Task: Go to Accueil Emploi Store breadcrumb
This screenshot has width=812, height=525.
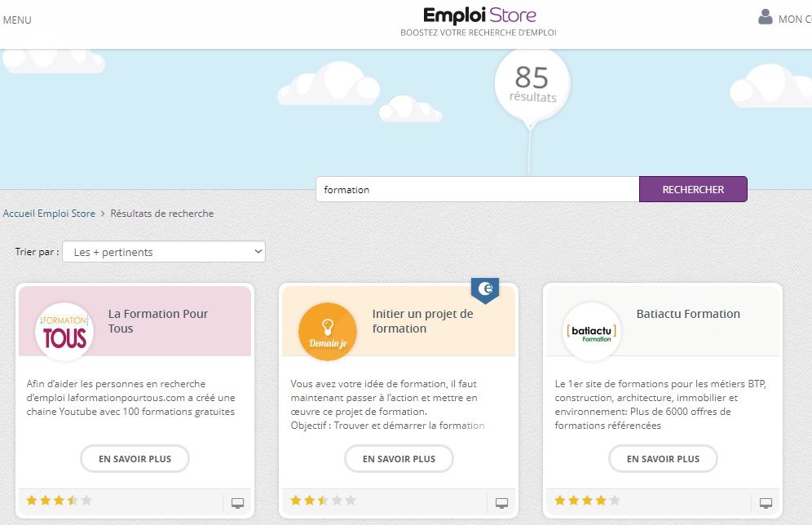Action: point(49,214)
